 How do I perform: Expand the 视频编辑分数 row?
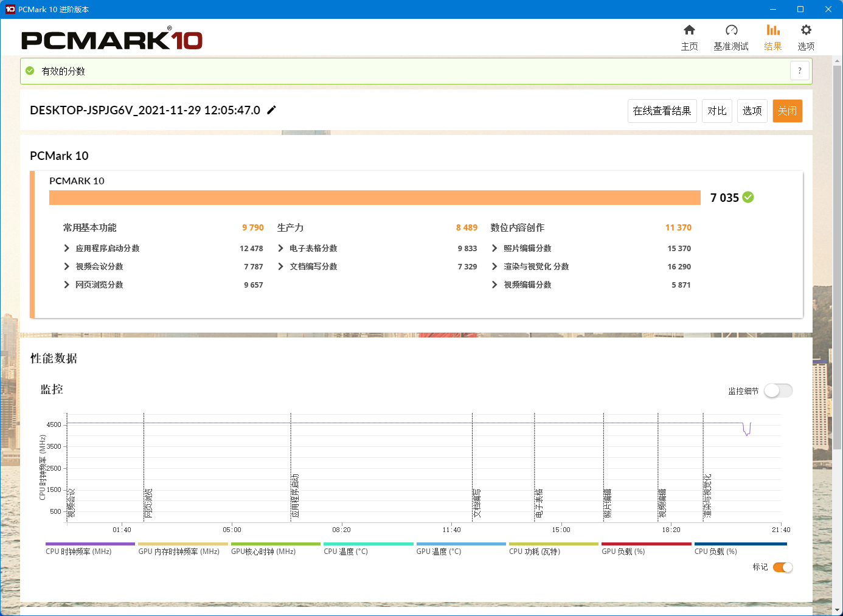pyautogui.click(x=494, y=285)
